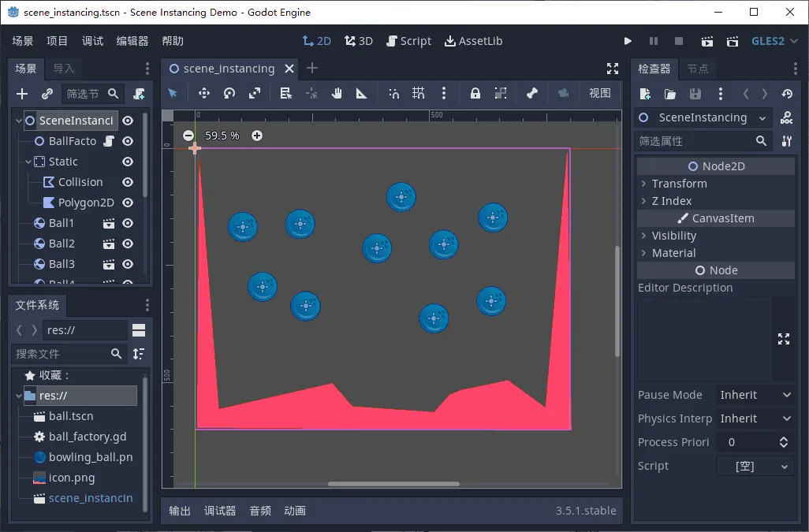This screenshot has width=809, height=532.
Task: Open script attached to BallFactory node
Action: click(109, 141)
